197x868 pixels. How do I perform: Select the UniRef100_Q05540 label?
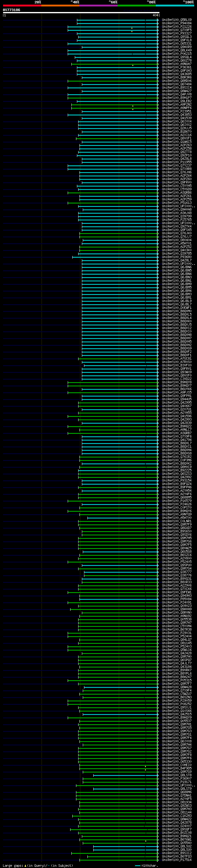click(x=176, y=843)
